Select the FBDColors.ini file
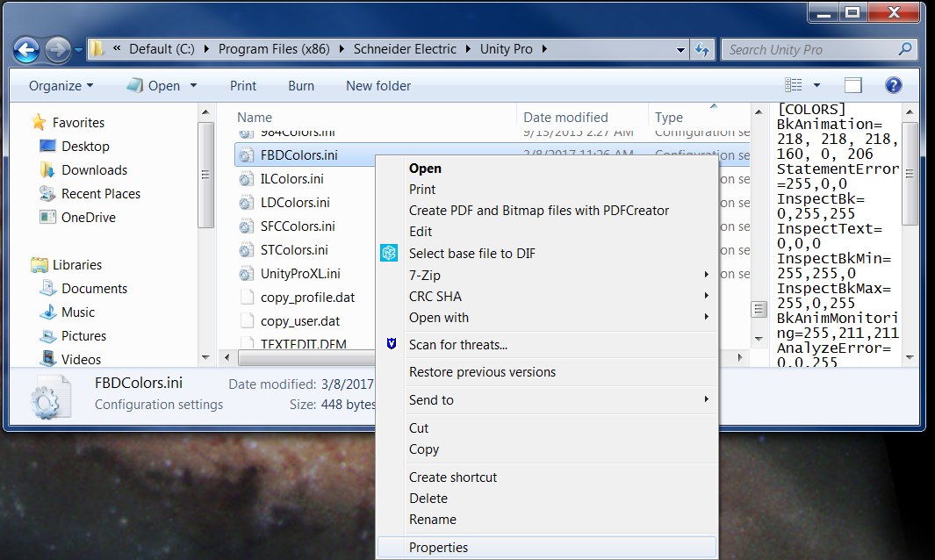This screenshot has width=935, height=560. (x=298, y=155)
